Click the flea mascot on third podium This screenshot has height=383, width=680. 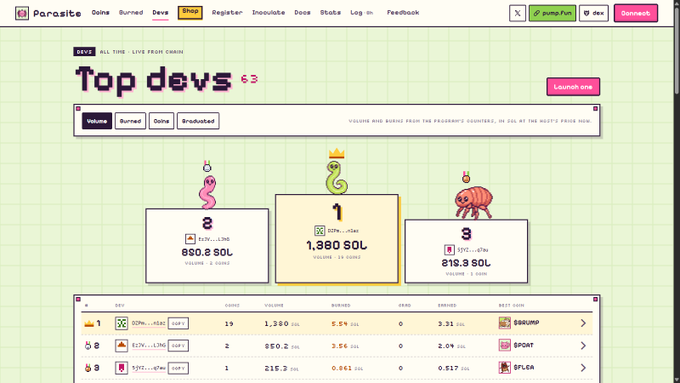pos(473,203)
